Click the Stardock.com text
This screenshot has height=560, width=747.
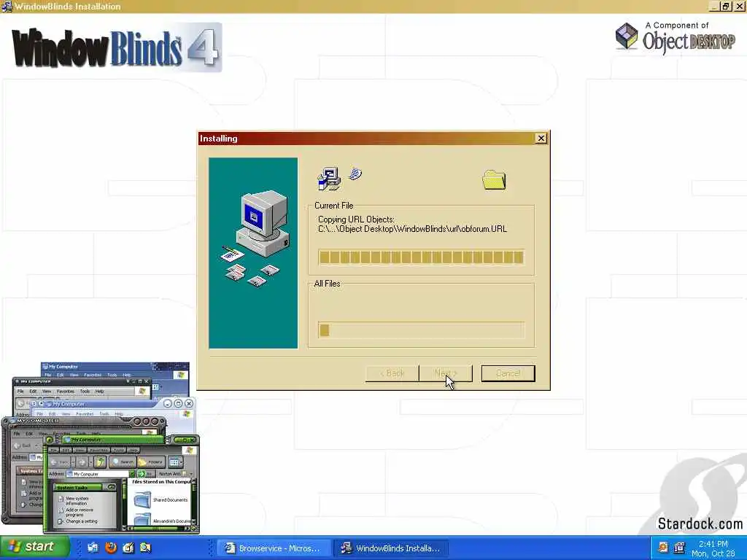coord(700,524)
